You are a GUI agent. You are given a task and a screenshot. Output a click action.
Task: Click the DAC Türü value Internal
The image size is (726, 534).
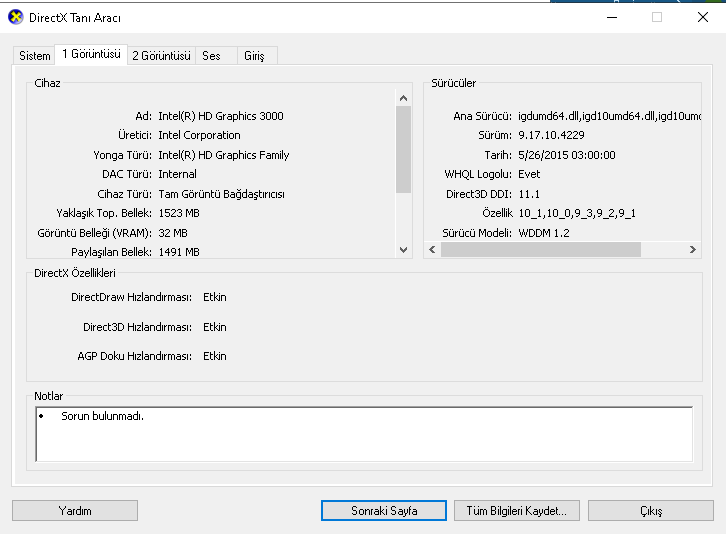[x=177, y=174]
